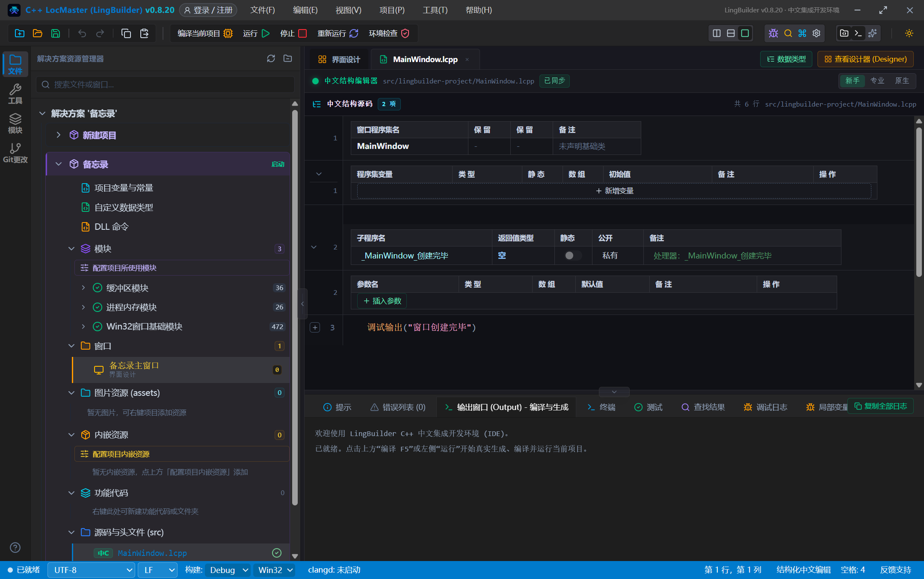The height and width of the screenshot is (579, 924).
Task: Collapse the 窗口 folder node
Action: click(71, 346)
